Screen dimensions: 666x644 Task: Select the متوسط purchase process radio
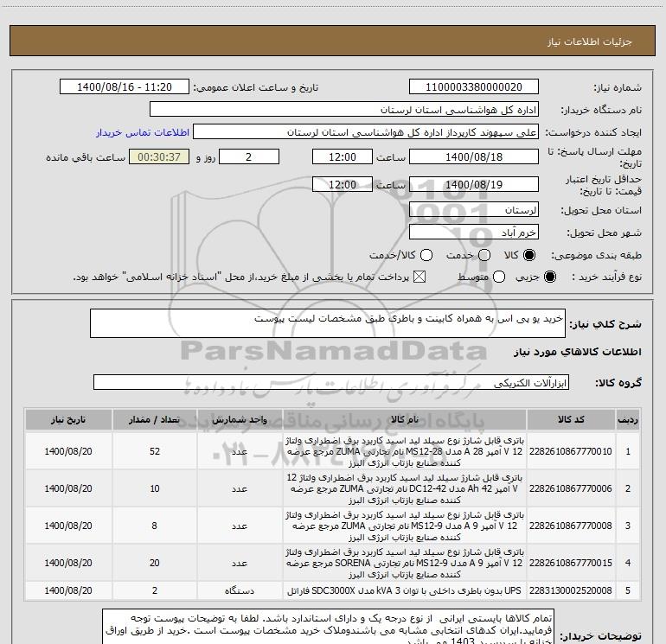[499, 277]
